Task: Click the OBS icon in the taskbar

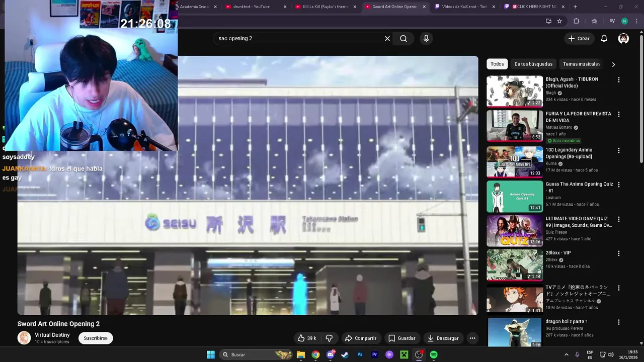Action: [x=419, y=354]
